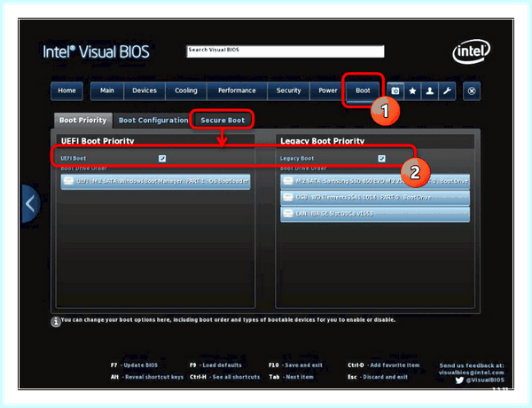This screenshot has height=408, width=532.
Task: Click the Twitter bird icon
Action: (x=459, y=381)
